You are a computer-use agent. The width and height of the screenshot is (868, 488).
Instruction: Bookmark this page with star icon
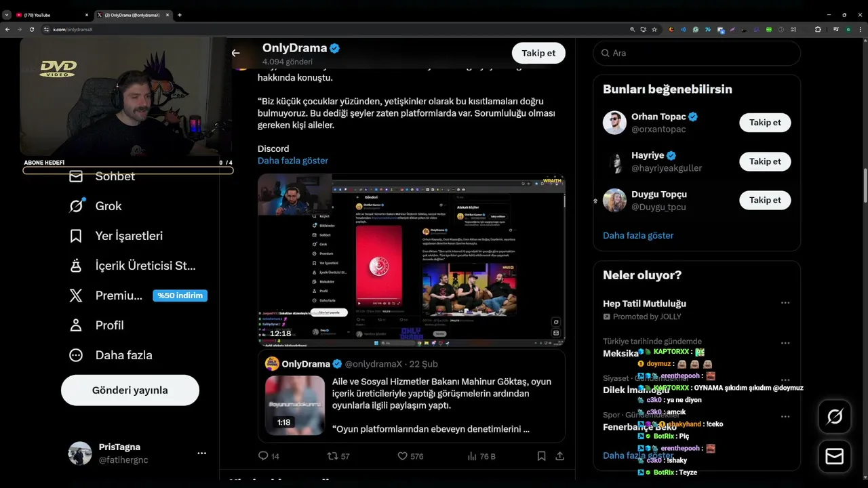point(654,30)
